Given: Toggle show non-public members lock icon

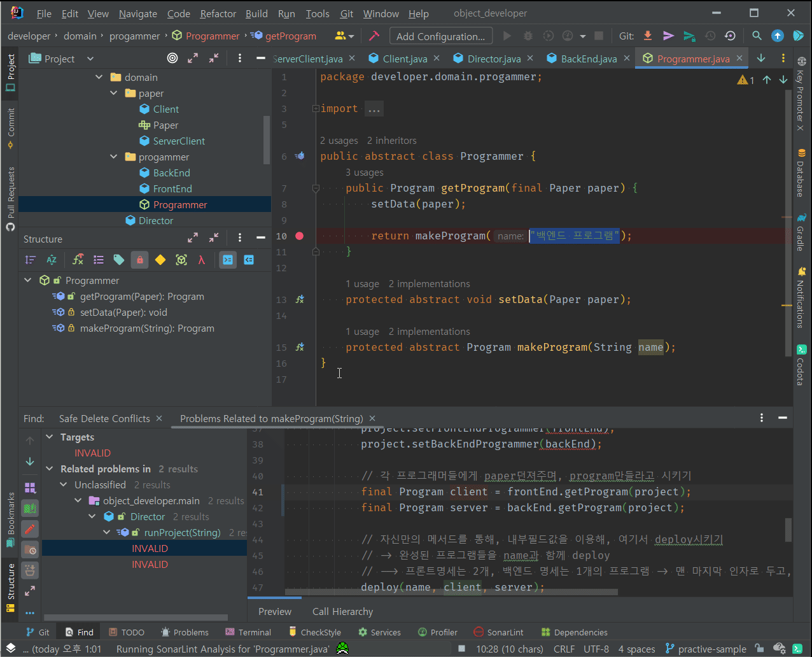Looking at the screenshot, I should pyautogui.click(x=139, y=260).
